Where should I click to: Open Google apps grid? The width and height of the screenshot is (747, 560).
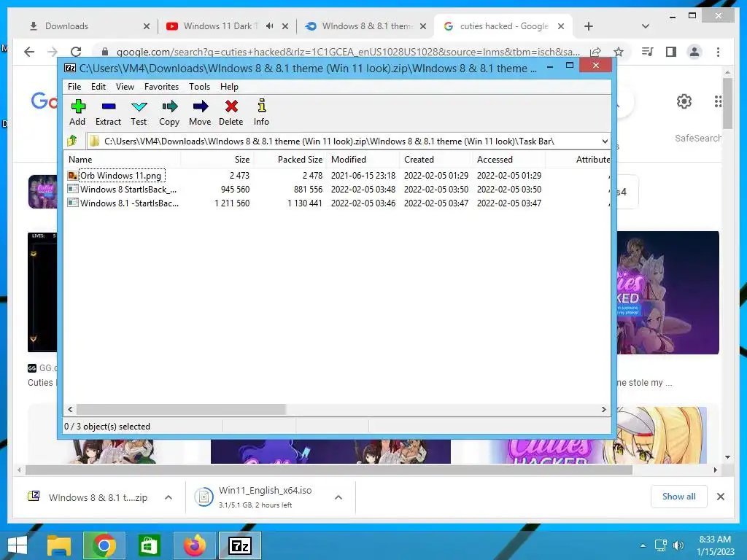coord(718,101)
